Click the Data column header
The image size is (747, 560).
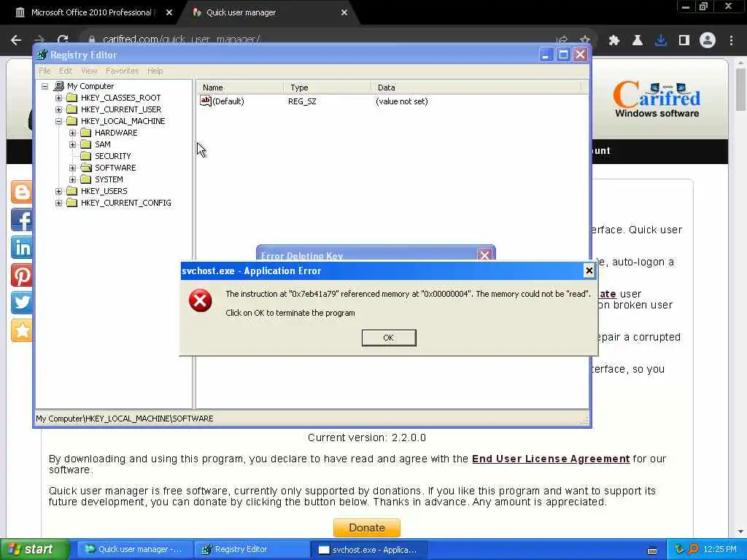(x=476, y=87)
